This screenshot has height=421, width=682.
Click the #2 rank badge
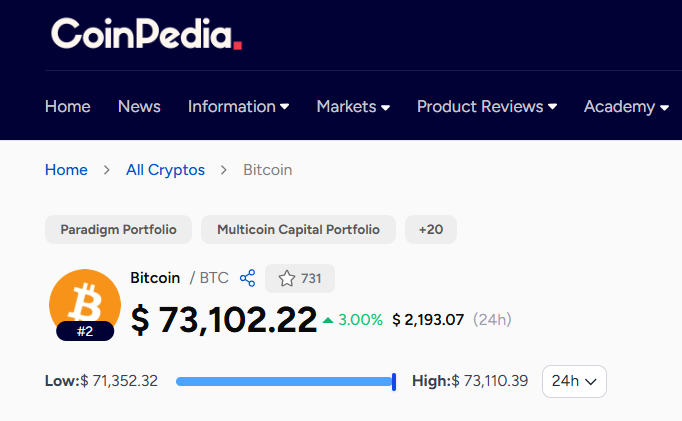click(x=85, y=331)
